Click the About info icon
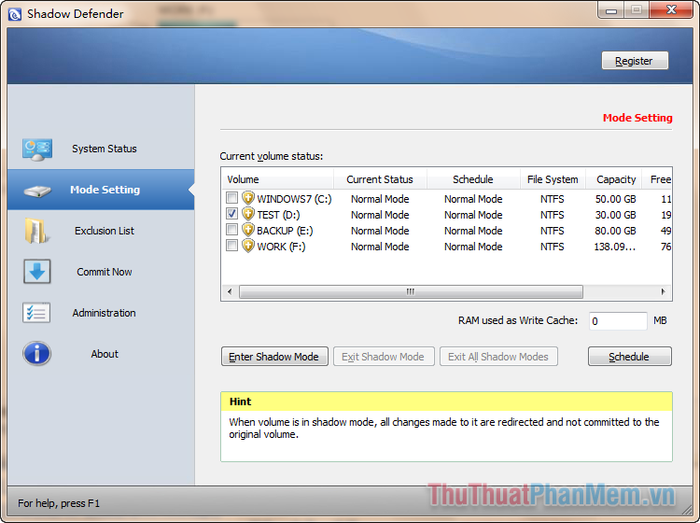Viewport: 700px width, 523px height. coord(37,354)
